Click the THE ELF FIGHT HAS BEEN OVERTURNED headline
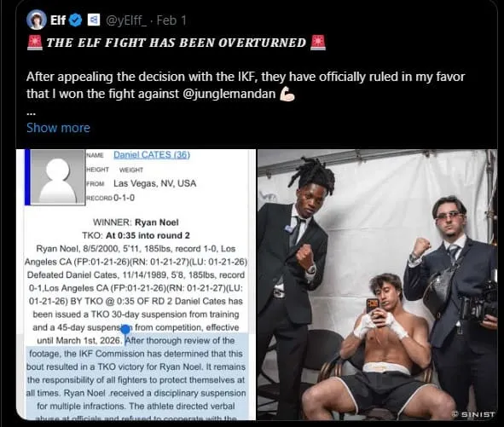This screenshot has width=504, height=427. point(177,43)
